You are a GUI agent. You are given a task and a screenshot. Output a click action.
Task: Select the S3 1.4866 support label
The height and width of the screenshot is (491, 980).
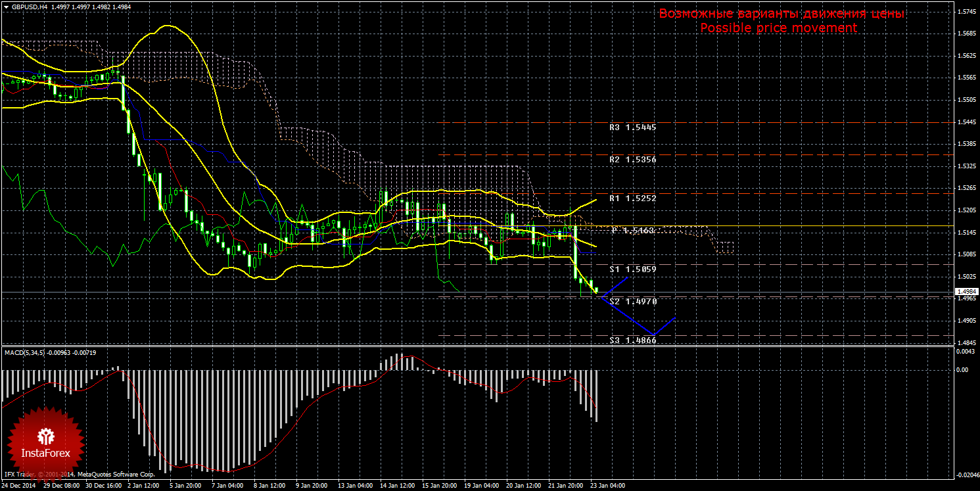[x=632, y=340]
